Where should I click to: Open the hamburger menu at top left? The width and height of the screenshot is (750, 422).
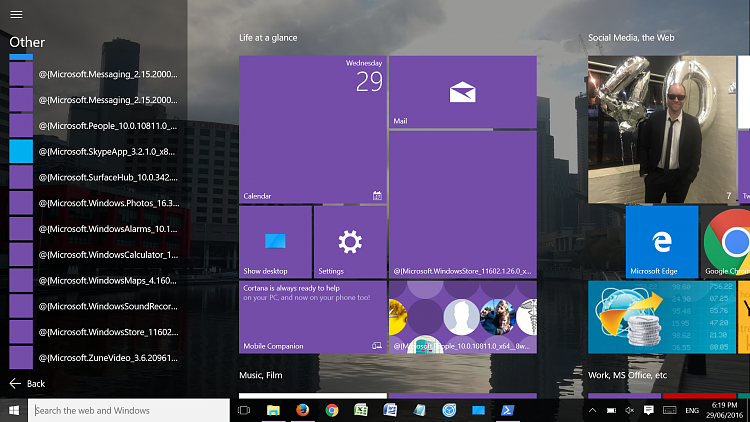click(x=16, y=14)
